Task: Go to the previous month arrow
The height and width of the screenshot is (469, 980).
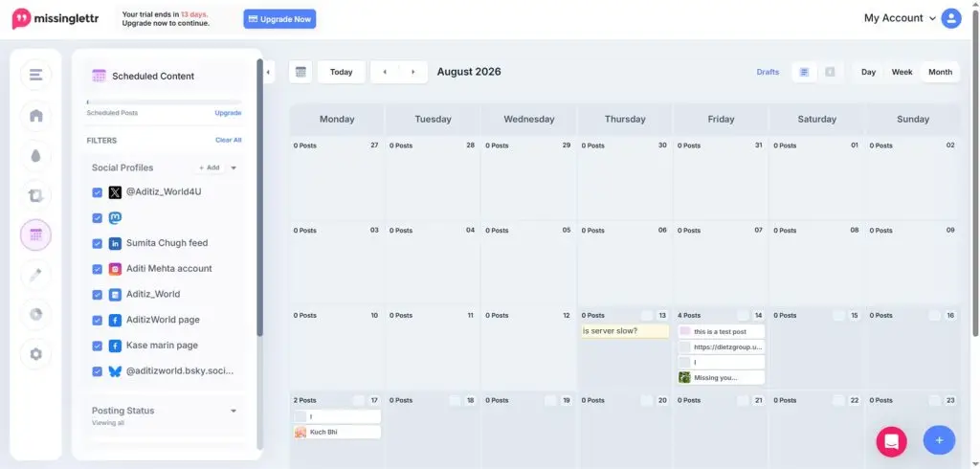Action: click(385, 72)
